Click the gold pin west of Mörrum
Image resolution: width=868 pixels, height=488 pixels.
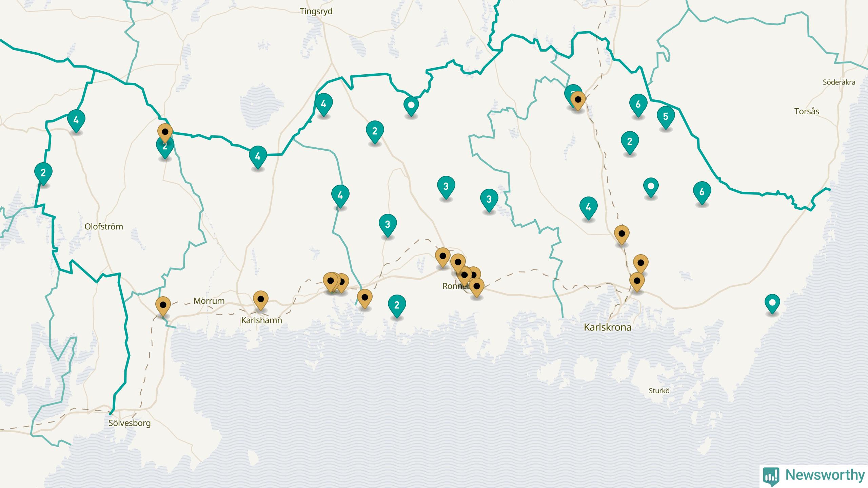tap(163, 305)
